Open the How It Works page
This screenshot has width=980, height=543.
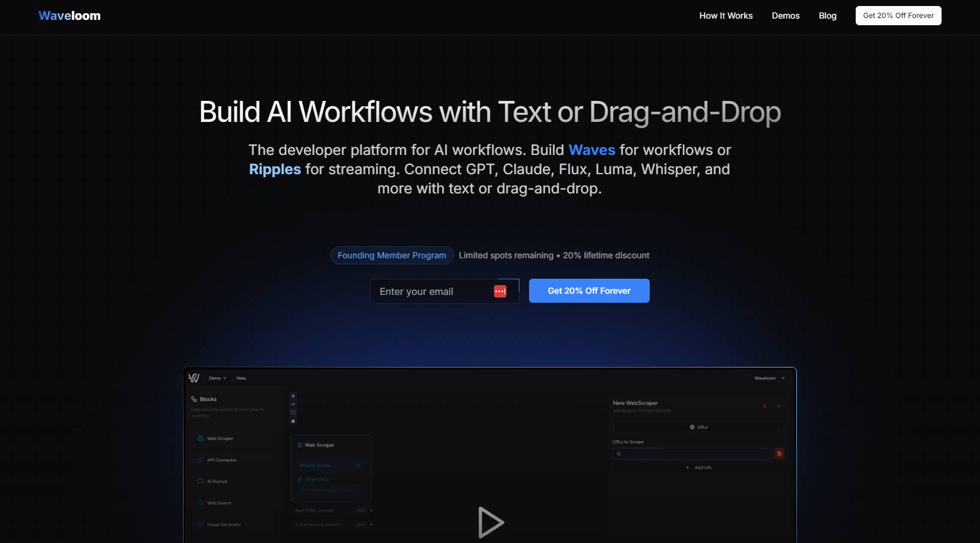click(725, 16)
